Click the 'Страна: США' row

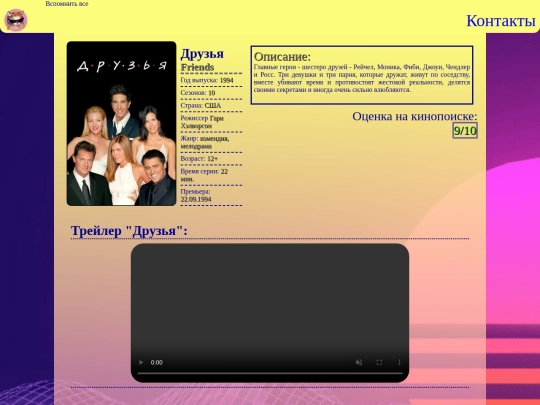coord(211,106)
